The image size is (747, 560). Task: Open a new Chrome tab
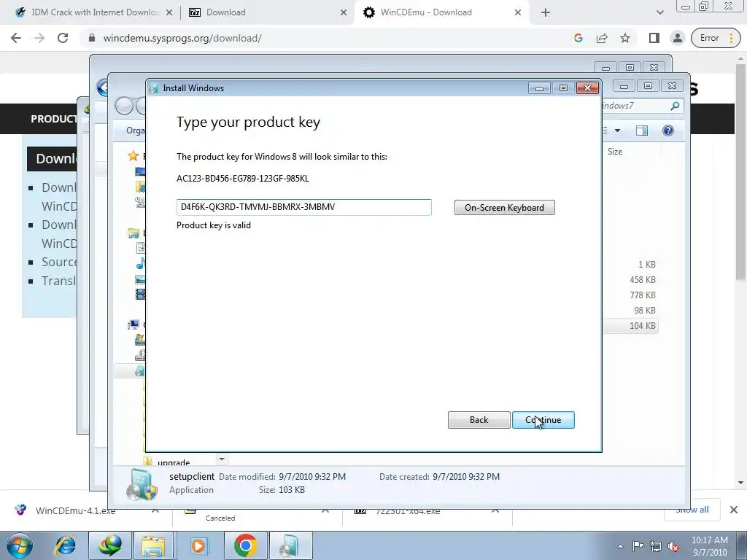pyautogui.click(x=546, y=12)
